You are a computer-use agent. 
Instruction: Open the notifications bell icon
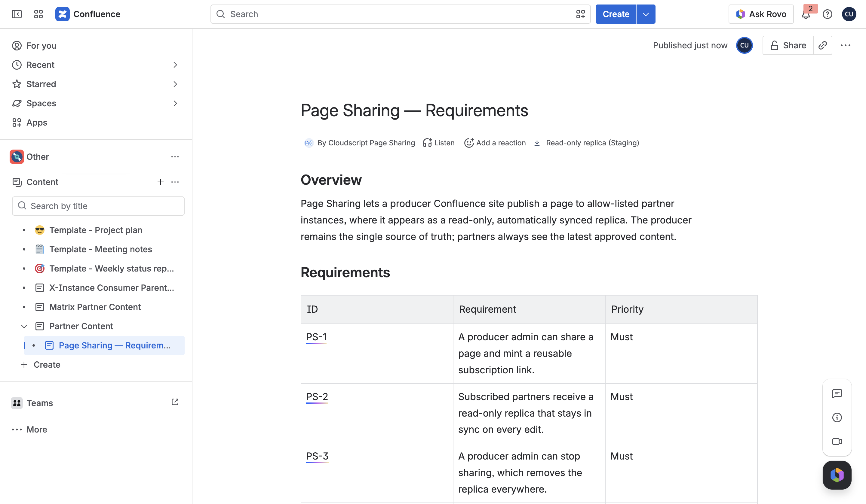click(x=806, y=14)
